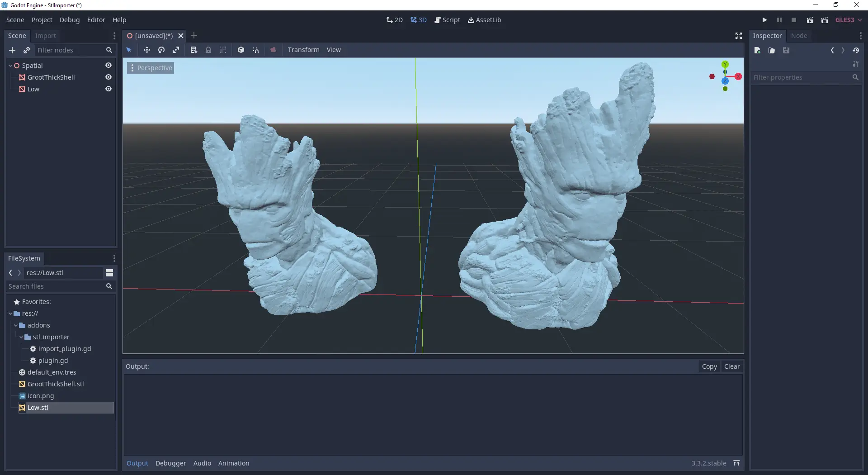Create a new resource in Inspector
Image resolution: width=868 pixels, height=475 pixels.
[757, 50]
